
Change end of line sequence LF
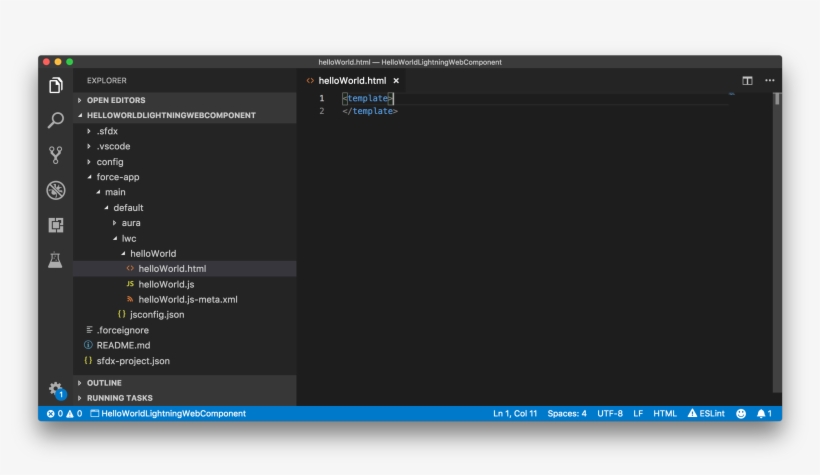638,413
